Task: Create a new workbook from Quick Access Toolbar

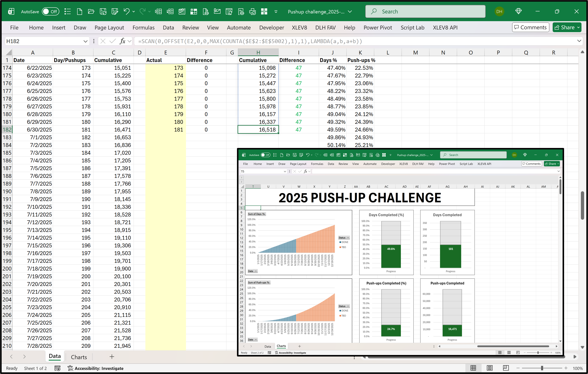Action: coord(79,12)
